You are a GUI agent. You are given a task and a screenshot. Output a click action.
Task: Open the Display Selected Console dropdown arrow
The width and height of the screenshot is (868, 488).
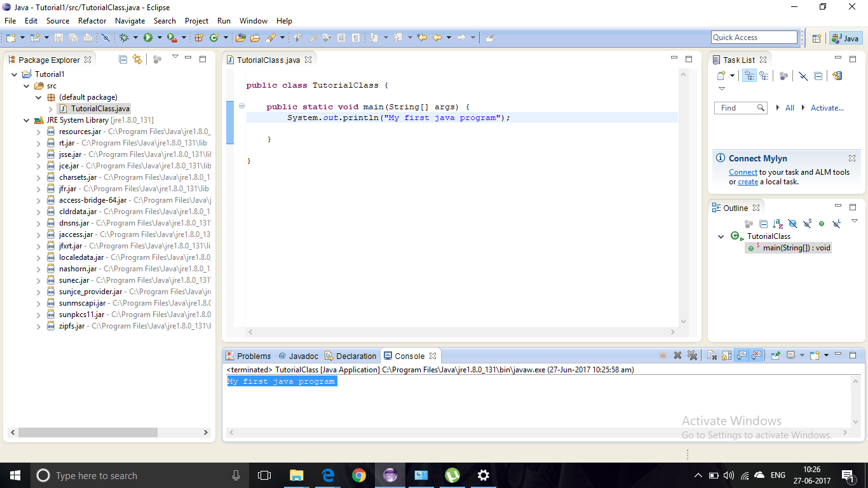pos(802,356)
